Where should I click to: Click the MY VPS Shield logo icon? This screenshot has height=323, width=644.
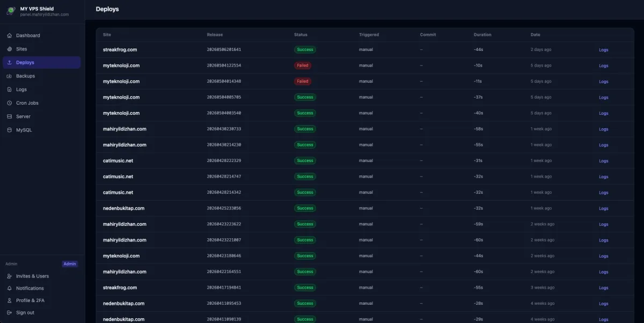click(x=11, y=11)
